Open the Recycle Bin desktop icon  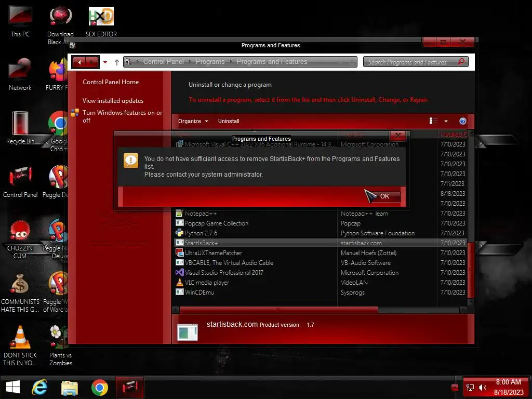(20, 128)
